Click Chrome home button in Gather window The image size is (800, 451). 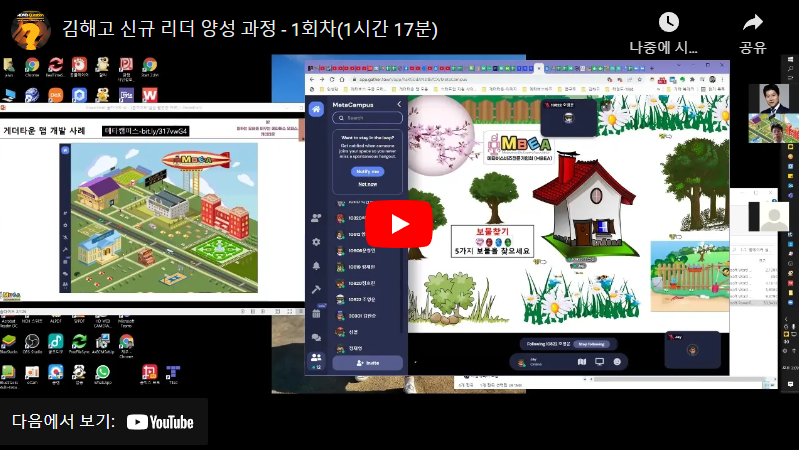[342, 80]
